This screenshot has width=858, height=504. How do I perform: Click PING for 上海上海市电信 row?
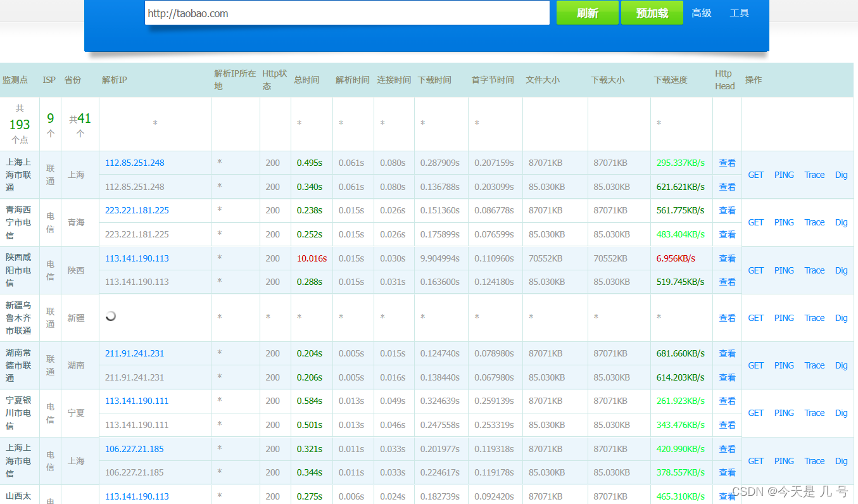[784, 461]
